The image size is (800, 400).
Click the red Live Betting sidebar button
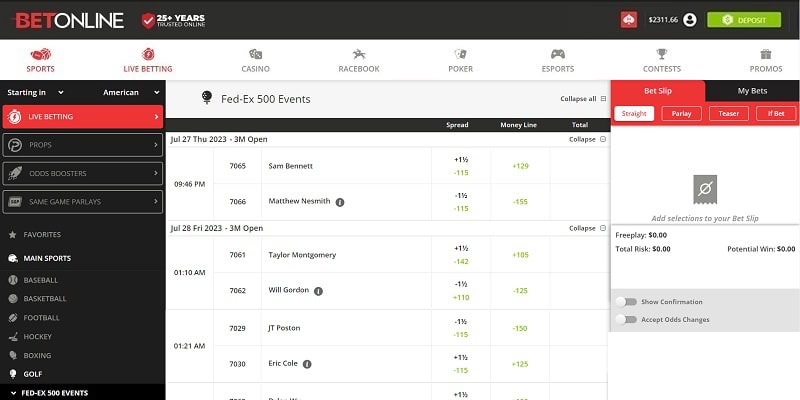83,117
